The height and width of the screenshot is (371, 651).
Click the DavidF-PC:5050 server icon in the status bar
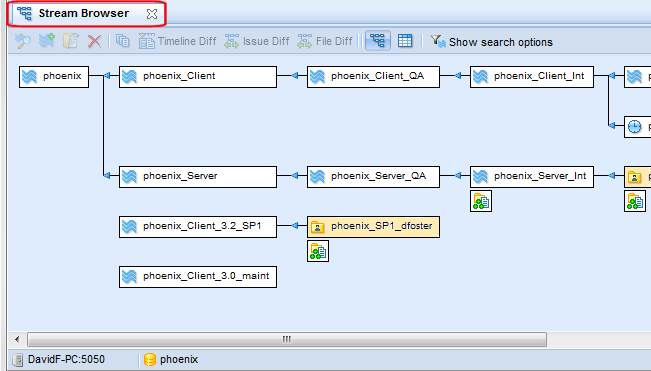click(x=17, y=359)
